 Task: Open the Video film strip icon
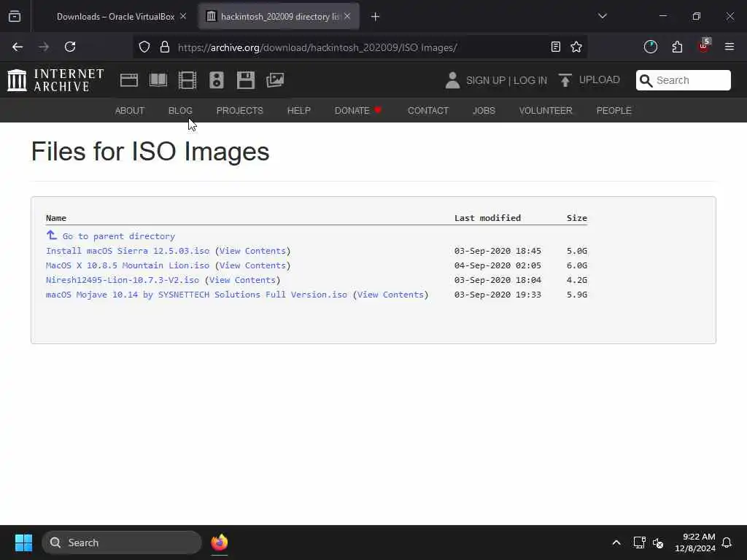point(187,80)
